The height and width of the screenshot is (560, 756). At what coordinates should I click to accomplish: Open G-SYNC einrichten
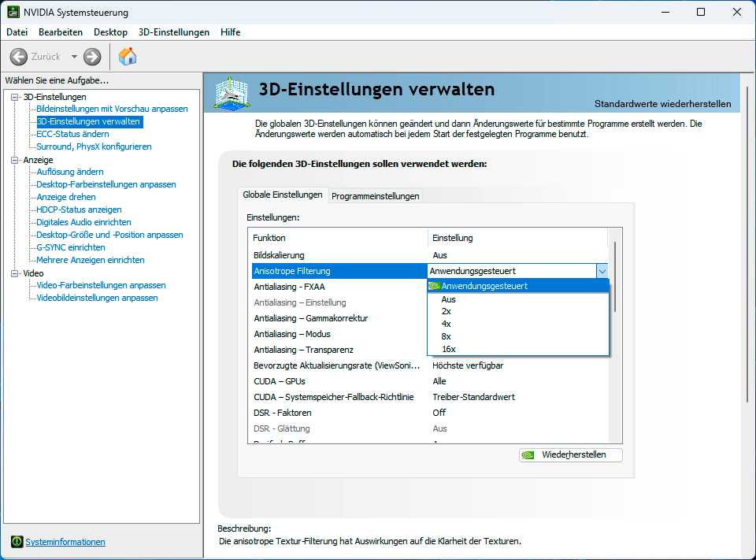point(71,247)
